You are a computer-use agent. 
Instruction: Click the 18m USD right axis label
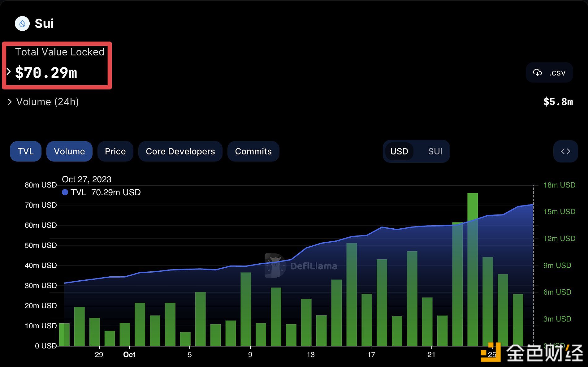[x=559, y=185]
